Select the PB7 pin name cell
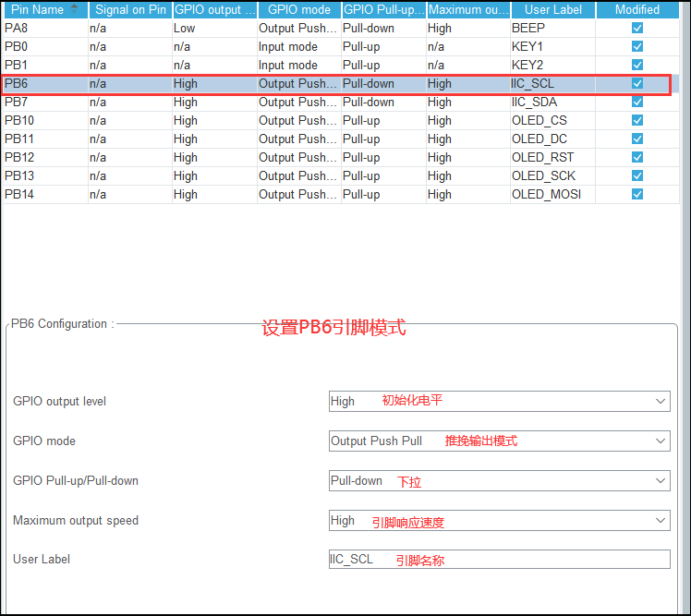This screenshot has height=616, width=691. pyautogui.click(x=45, y=103)
